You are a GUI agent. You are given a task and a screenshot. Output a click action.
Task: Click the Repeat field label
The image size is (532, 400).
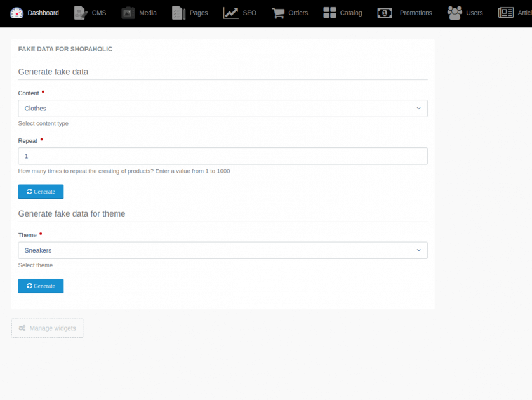pos(28,141)
